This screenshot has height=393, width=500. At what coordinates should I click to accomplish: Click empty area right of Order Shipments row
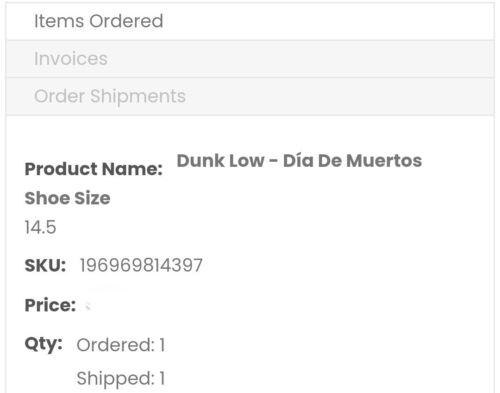(340, 96)
